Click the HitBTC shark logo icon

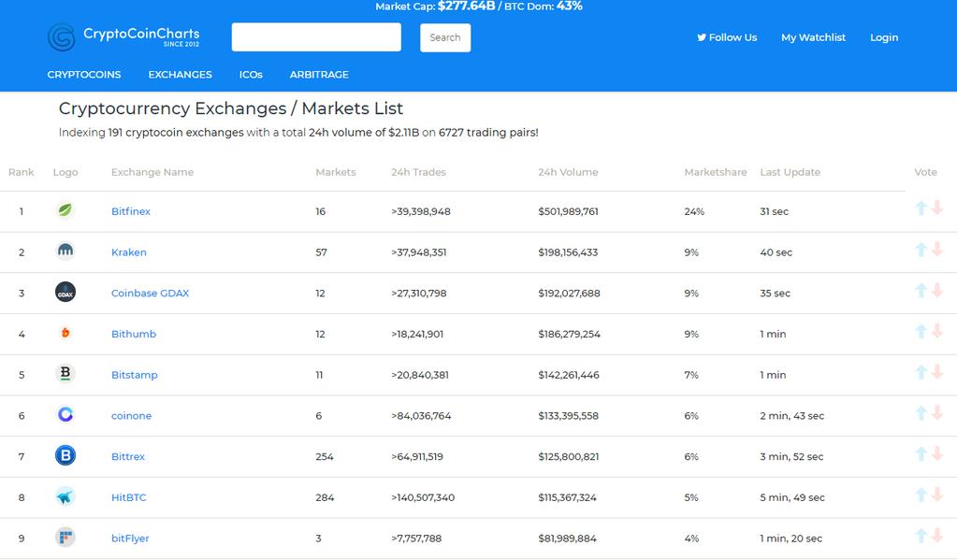(x=65, y=496)
